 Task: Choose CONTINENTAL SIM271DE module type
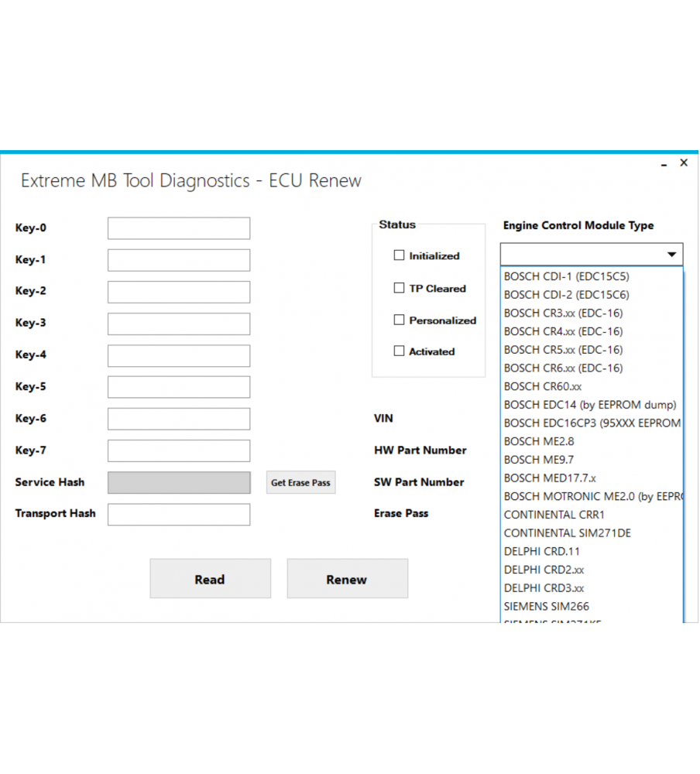pyautogui.click(x=567, y=533)
